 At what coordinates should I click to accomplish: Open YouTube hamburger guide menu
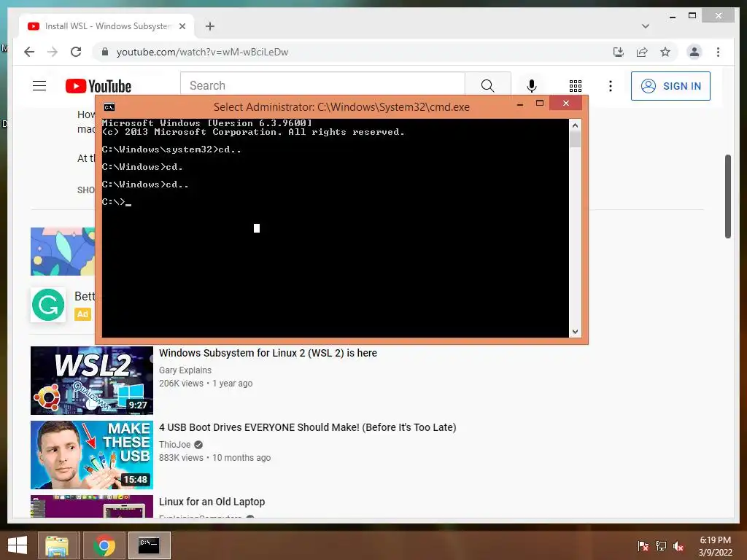click(39, 86)
